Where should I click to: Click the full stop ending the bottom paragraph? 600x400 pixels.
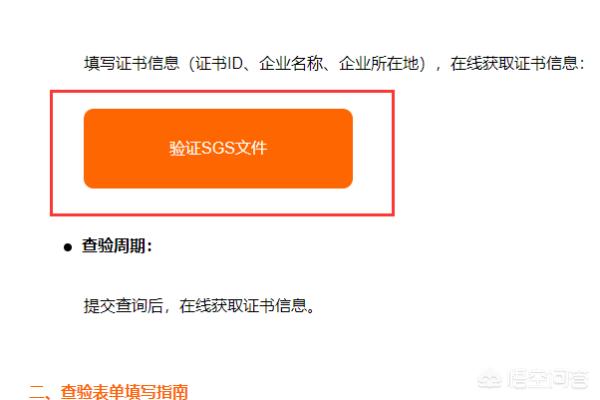(x=310, y=310)
